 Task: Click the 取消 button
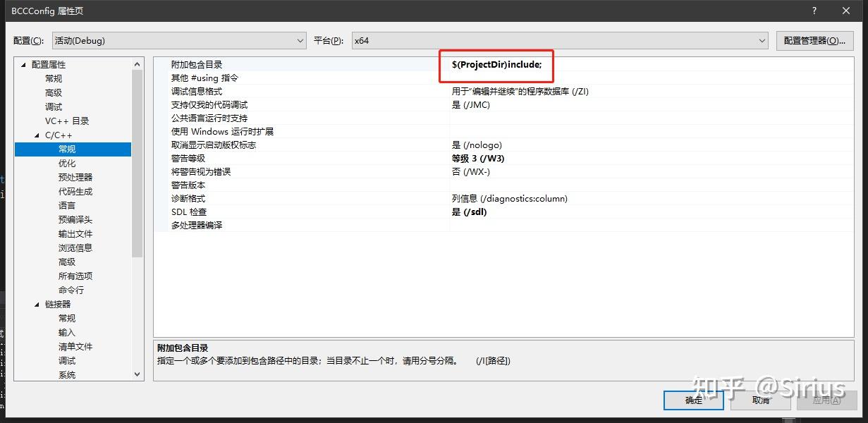pos(759,400)
